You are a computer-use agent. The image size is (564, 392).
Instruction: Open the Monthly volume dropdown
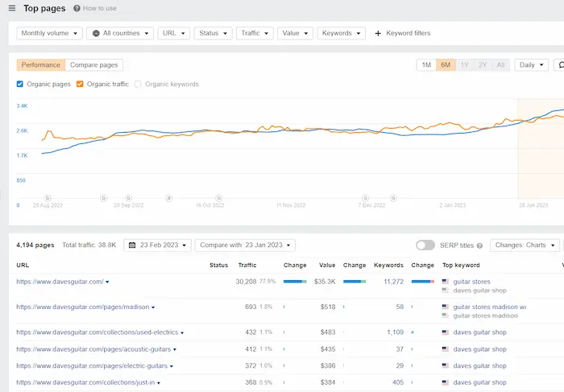[50, 34]
